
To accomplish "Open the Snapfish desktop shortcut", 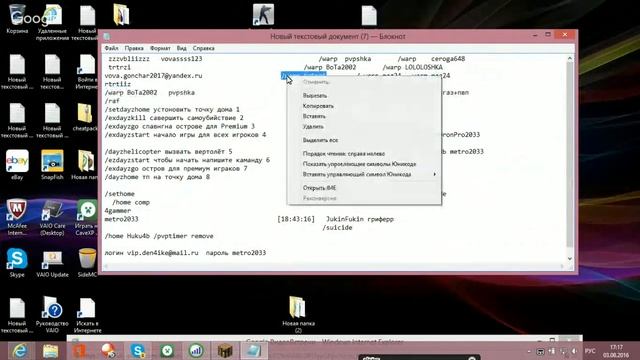I will click(x=52, y=164).
